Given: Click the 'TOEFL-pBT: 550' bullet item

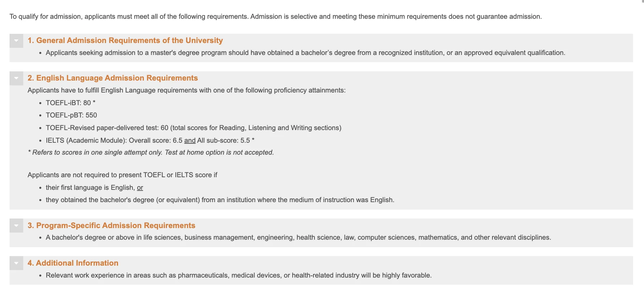Looking at the screenshot, I should pyautogui.click(x=71, y=115).
